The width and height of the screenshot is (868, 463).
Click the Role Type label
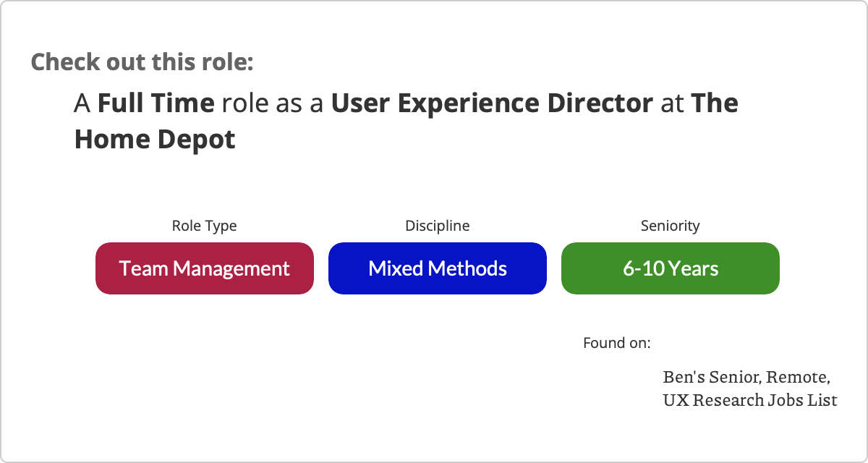point(204,226)
